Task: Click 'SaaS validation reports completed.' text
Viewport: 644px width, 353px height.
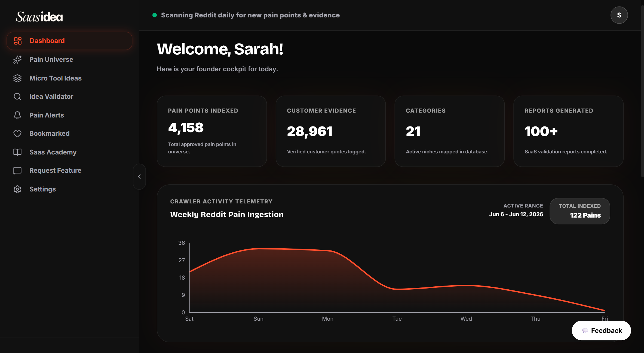Action: click(x=566, y=152)
